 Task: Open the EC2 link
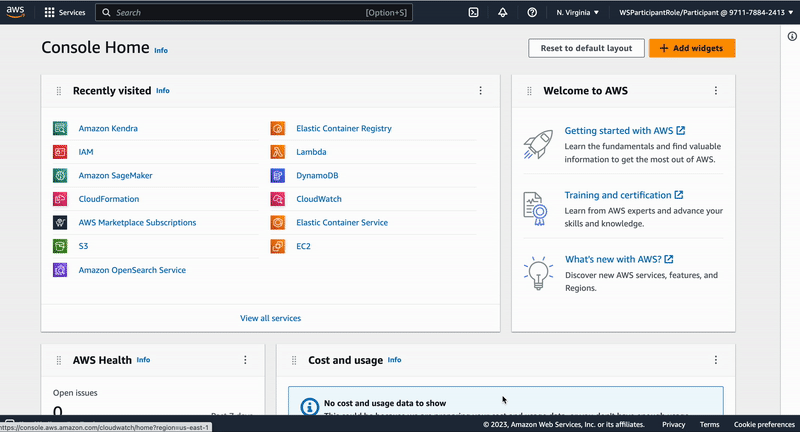303,246
